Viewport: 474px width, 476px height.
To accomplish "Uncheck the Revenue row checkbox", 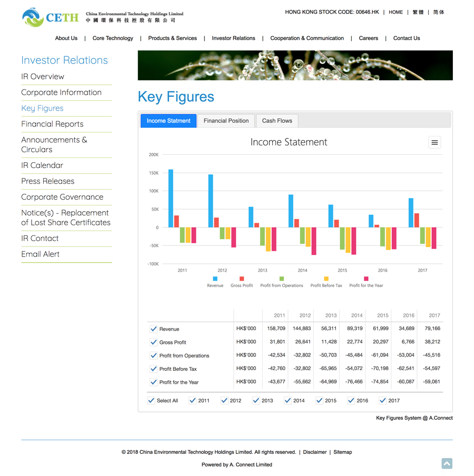I will [x=154, y=329].
